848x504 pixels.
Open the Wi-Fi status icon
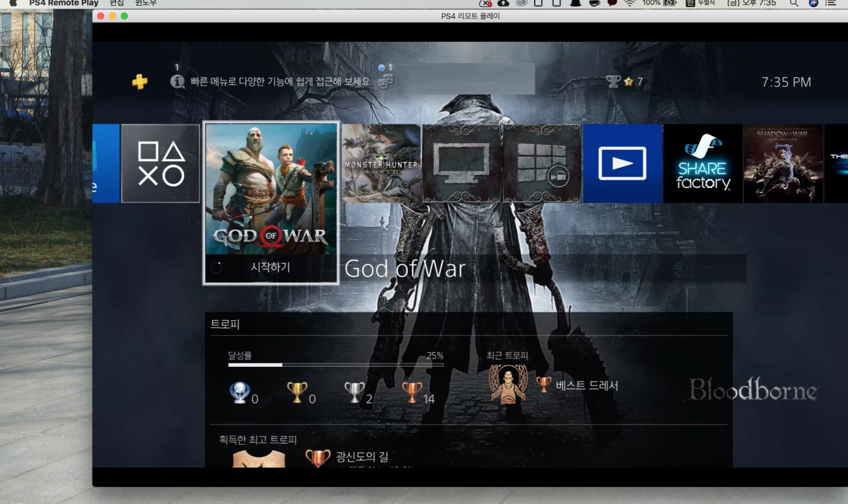[x=629, y=4]
